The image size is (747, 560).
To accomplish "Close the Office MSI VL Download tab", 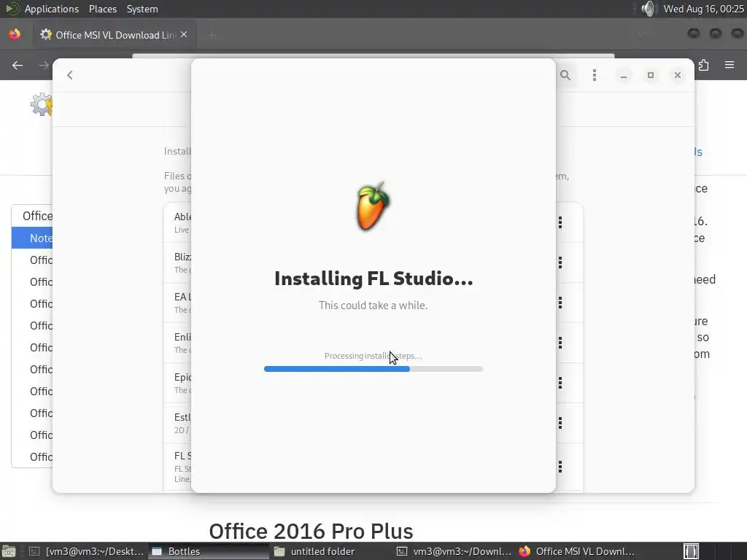I will click(184, 35).
